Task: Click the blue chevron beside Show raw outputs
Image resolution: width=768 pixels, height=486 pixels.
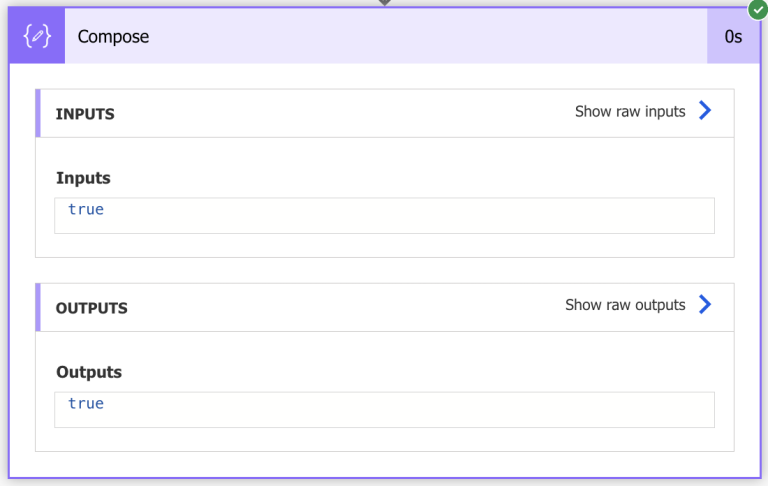Action: pyautogui.click(x=705, y=305)
